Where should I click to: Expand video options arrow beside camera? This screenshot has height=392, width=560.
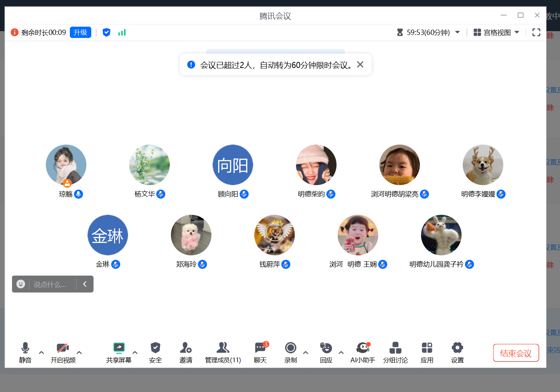79,353
